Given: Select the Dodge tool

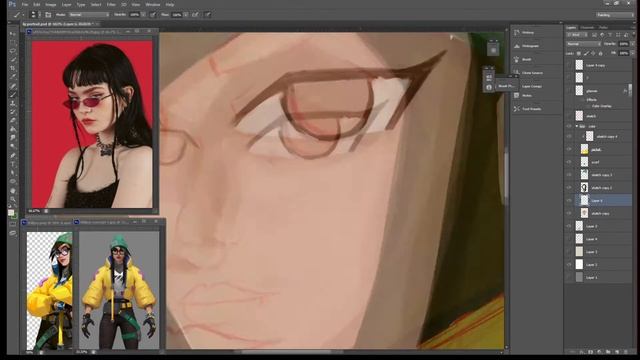Looking at the screenshot, I should click(x=13, y=146).
